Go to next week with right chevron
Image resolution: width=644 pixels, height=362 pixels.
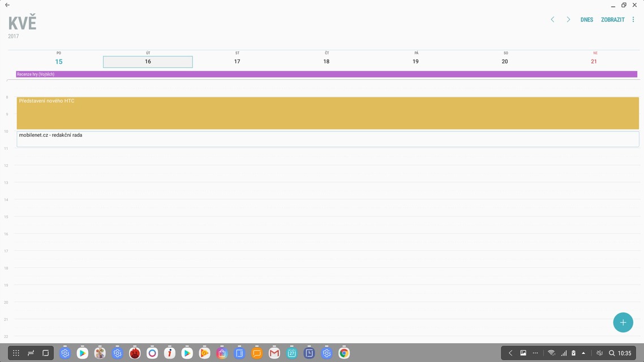(568, 20)
